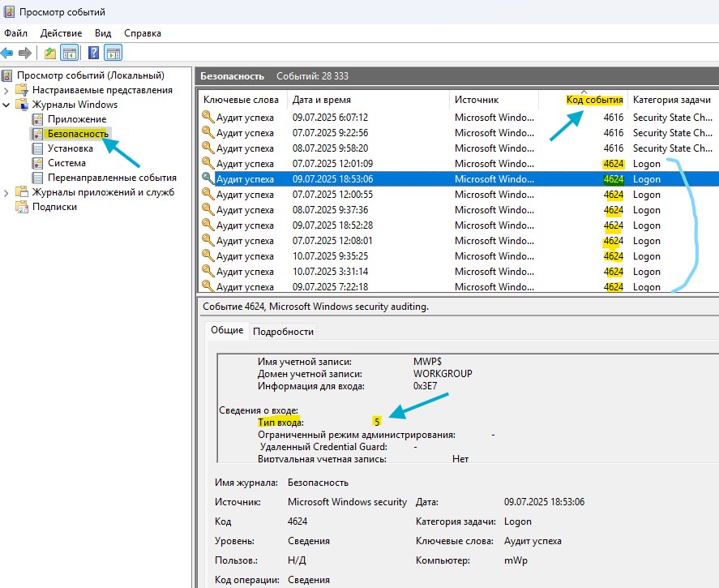Click the Категория задачи value Logon in details
This screenshot has height=588, width=719.
click(x=518, y=521)
